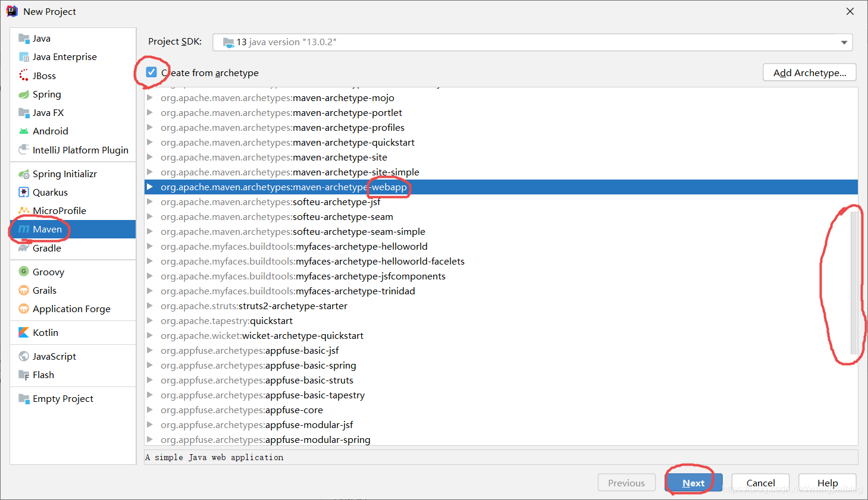Select maven-archetype-profiles row
868x500 pixels.
[501, 127]
